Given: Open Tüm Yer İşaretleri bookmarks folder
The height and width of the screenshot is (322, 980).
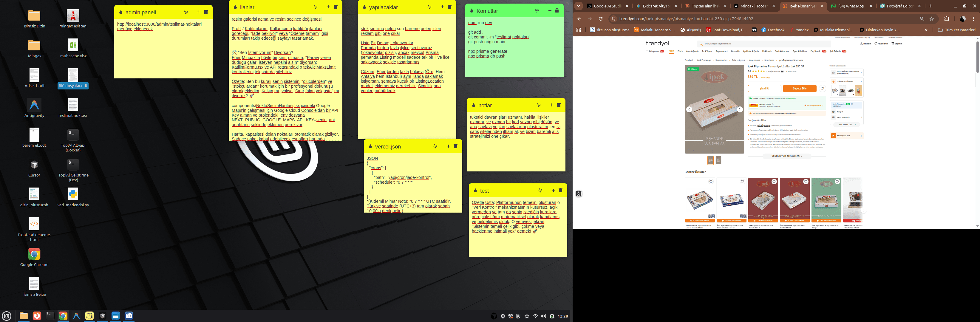Looking at the screenshot, I should (957, 30).
